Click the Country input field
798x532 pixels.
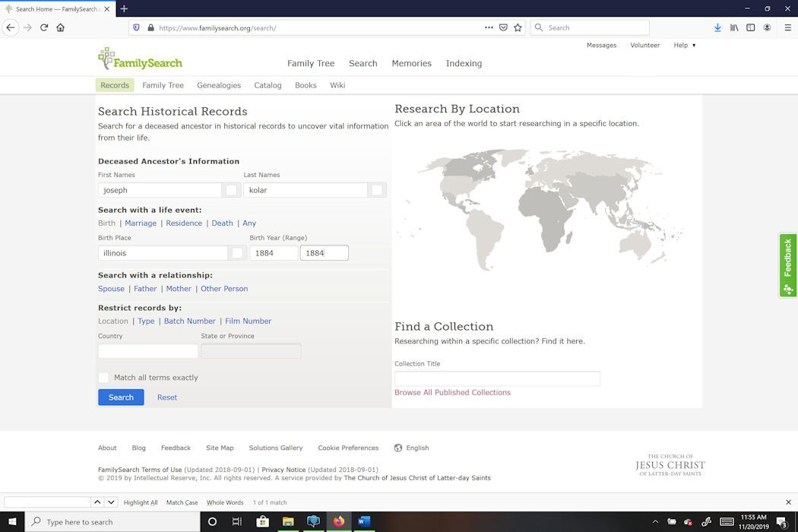(x=148, y=351)
